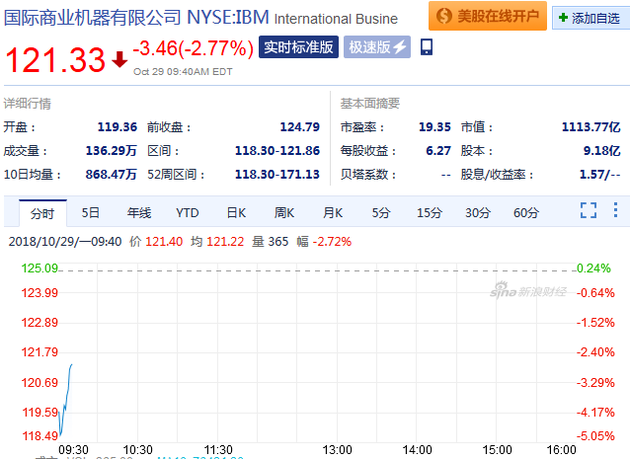Click the 添加自选 button
Viewport: 630px width, 459px height.
point(591,18)
